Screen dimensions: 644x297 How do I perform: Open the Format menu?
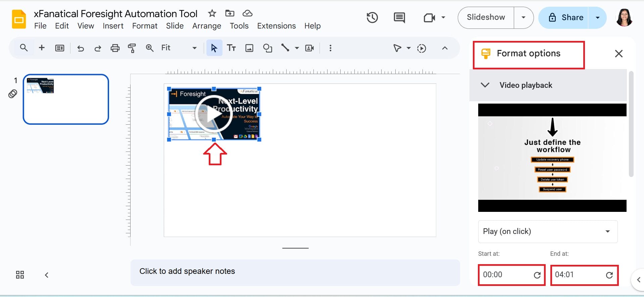[145, 26]
